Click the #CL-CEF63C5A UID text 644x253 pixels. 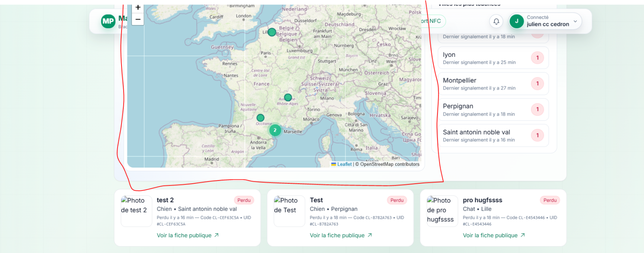[x=171, y=224]
